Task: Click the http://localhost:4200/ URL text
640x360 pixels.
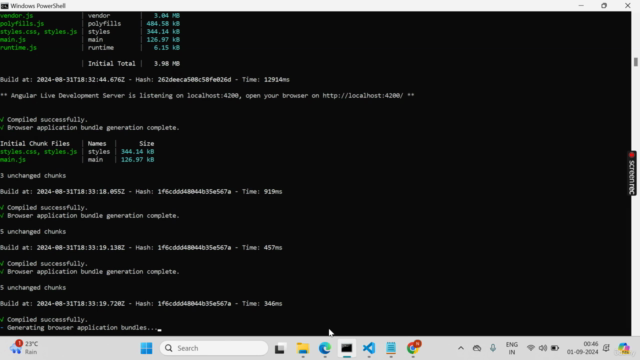Action: pos(362,96)
